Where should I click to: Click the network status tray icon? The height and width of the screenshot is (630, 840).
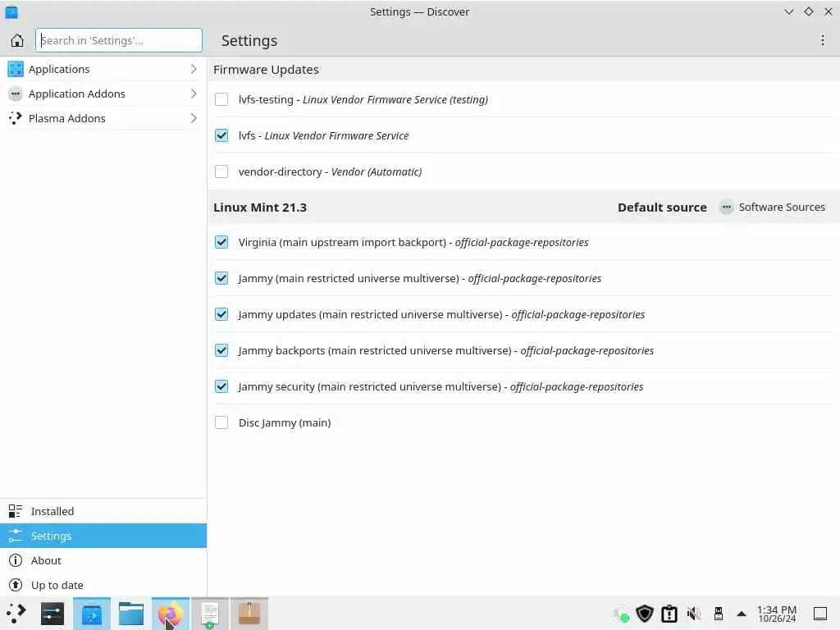(621, 614)
